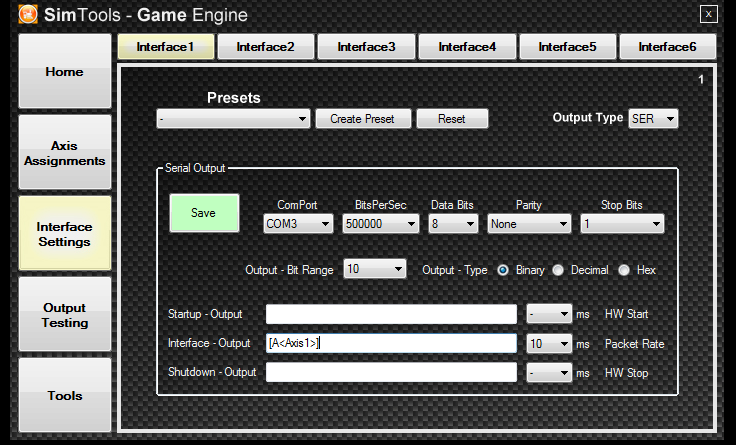
Task: Switch to the Interface6 tab
Action: (667, 47)
